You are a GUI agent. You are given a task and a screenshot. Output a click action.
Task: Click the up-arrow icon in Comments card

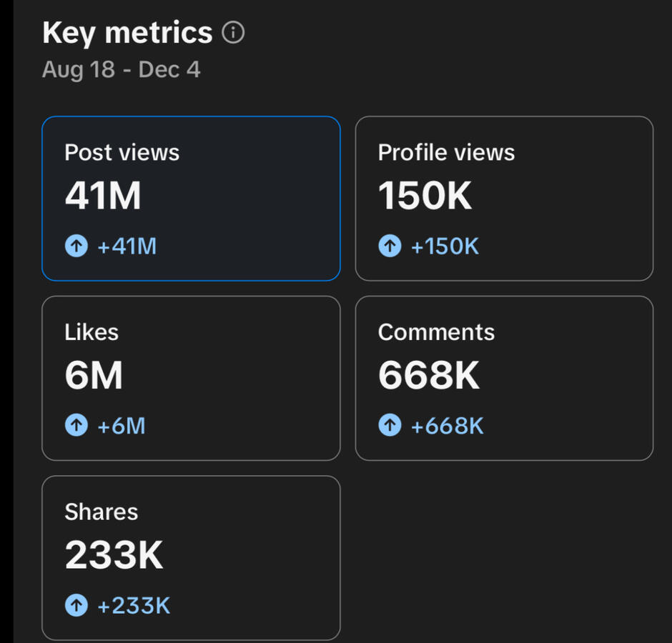pyautogui.click(x=390, y=426)
